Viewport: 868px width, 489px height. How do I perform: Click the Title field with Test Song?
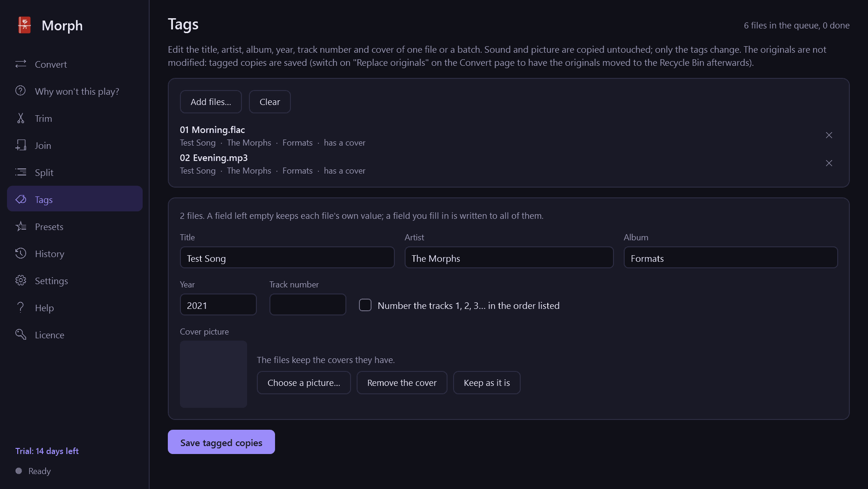287,258
